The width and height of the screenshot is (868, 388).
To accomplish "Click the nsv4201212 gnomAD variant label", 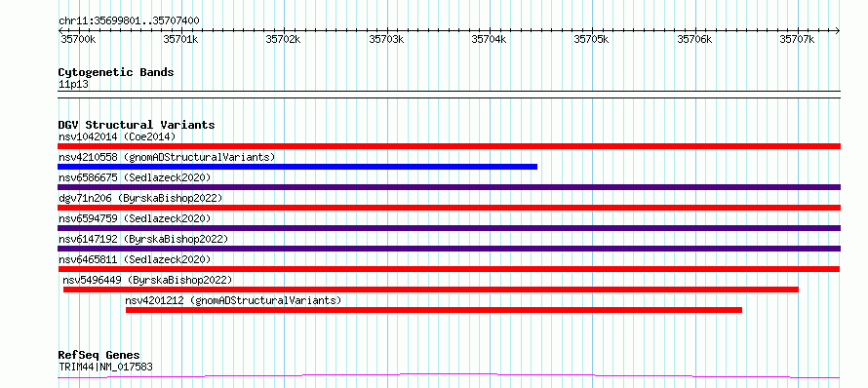I will tap(233, 300).
